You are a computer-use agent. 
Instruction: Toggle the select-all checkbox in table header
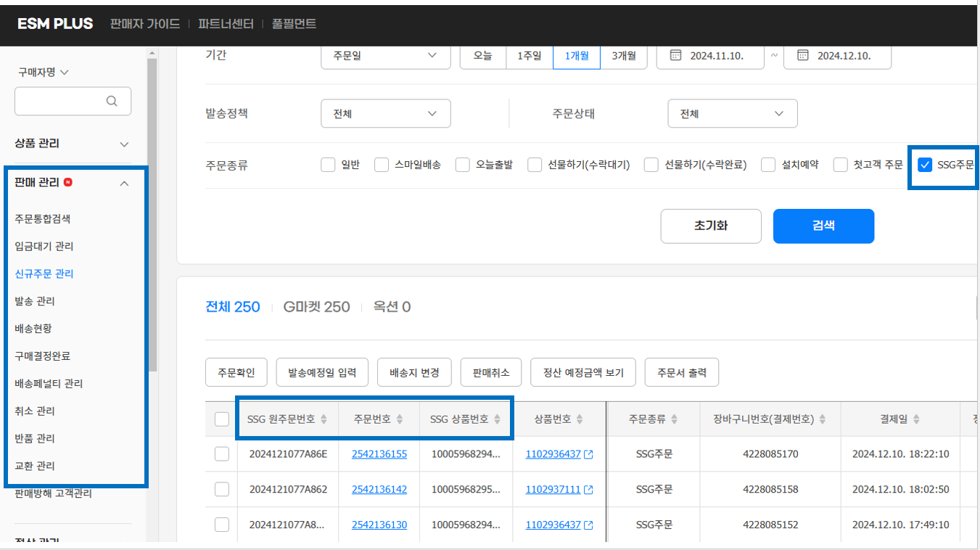[x=222, y=419]
